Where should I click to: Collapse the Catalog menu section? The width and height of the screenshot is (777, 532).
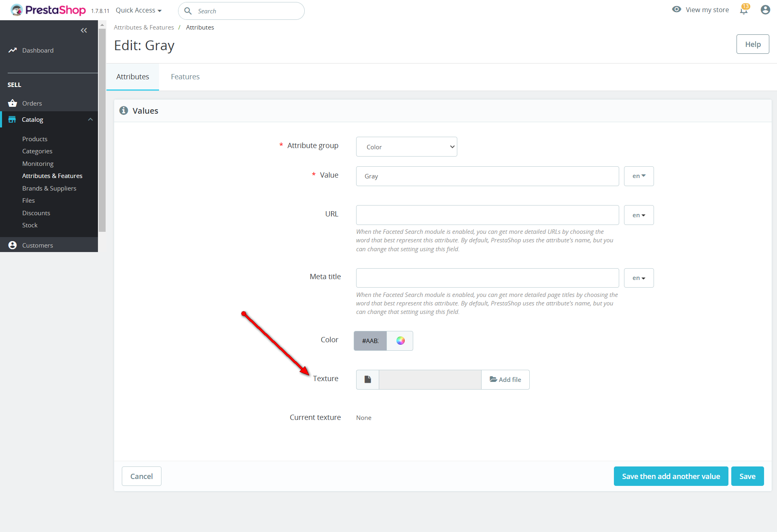click(x=90, y=119)
